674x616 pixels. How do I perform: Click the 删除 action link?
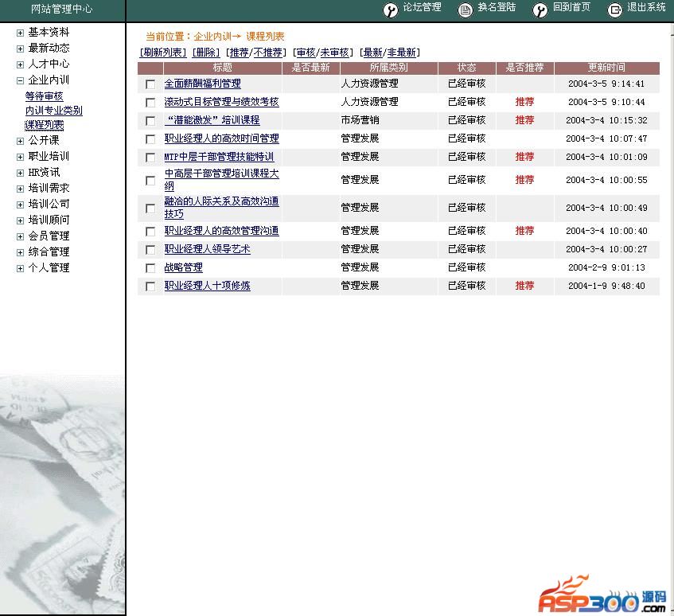206,53
